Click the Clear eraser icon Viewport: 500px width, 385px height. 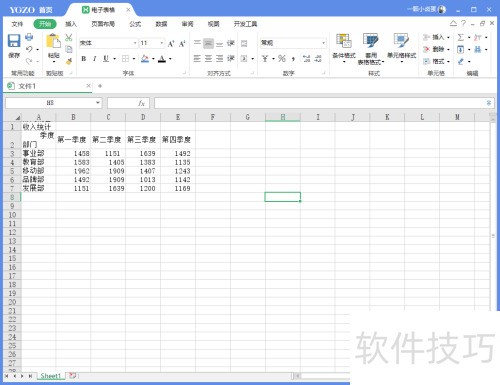point(461,61)
